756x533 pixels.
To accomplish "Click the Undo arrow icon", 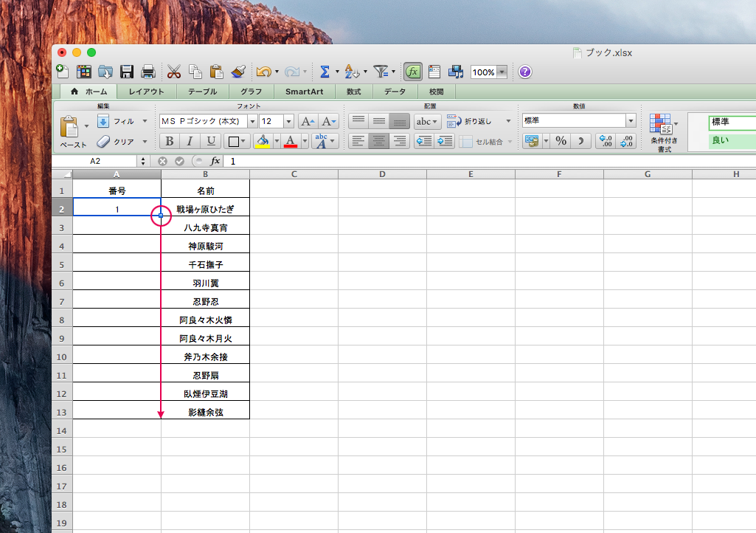I will [264, 72].
